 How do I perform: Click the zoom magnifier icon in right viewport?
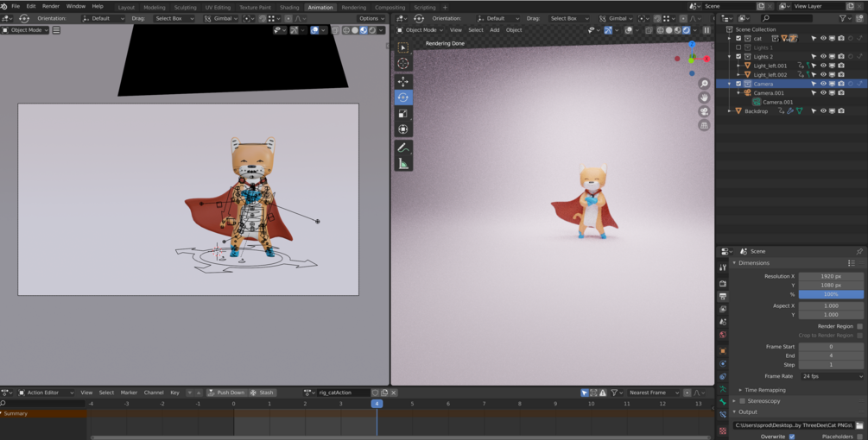tap(704, 84)
